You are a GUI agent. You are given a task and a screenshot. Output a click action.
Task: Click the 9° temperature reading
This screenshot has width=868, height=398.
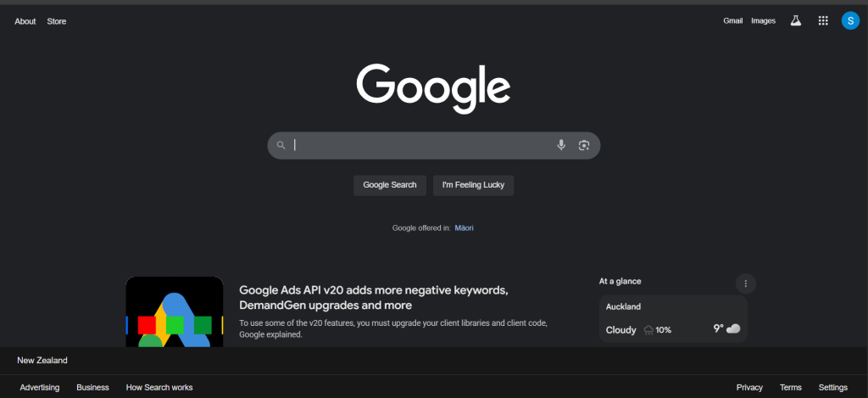coord(718,328)
